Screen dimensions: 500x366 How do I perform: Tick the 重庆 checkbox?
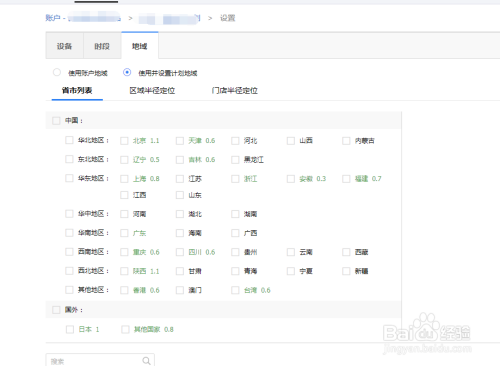(124, 252)
